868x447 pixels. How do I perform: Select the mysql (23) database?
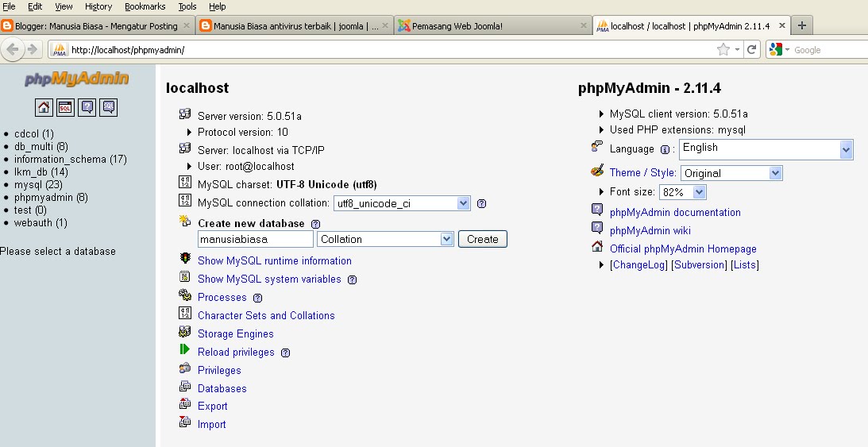38,185
